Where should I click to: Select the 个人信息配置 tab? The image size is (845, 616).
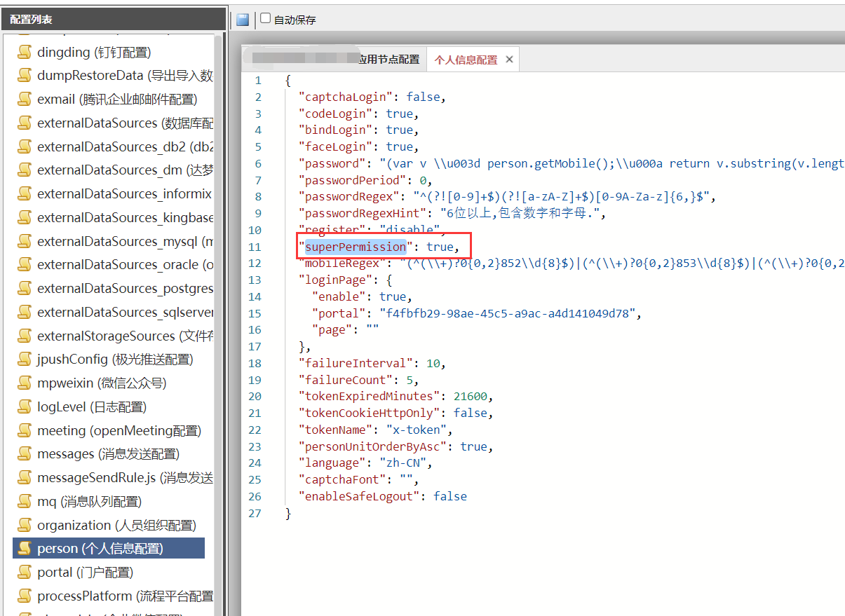465,60
